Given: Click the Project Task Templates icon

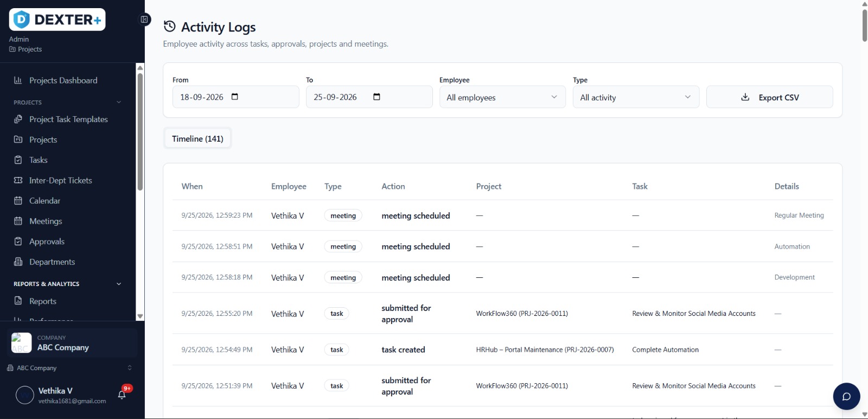Looking at the screenshot, I should pyautogui.click(x=18, y=119).
